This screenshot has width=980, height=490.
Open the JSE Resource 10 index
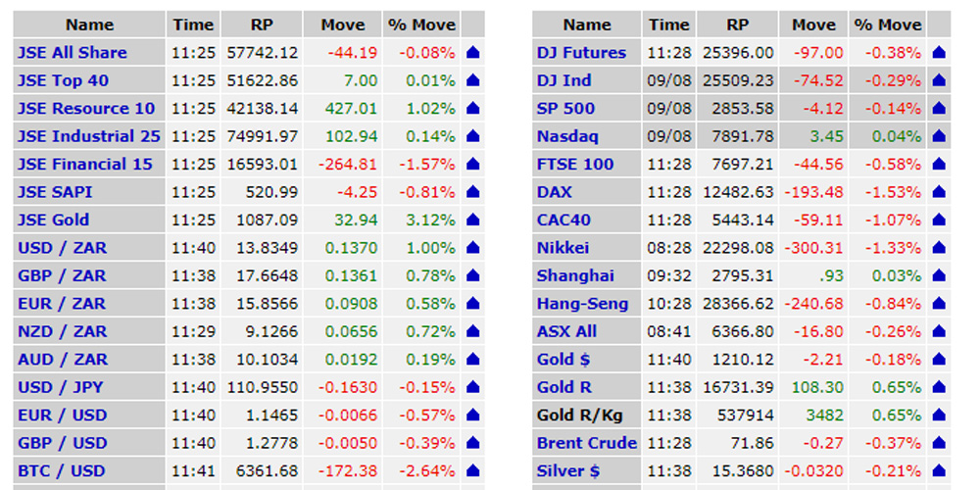pyautogui.click(x=85, y=109)
